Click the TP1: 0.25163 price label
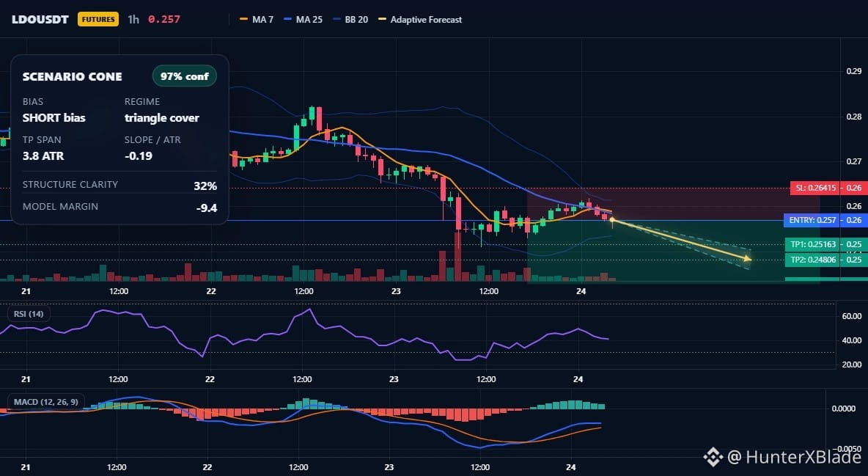 coord(812,244)
